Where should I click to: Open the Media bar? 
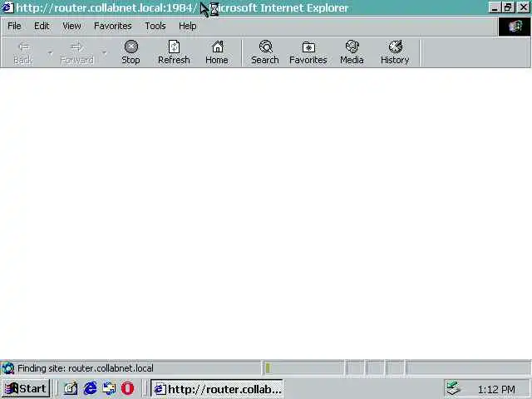[352, 52]
